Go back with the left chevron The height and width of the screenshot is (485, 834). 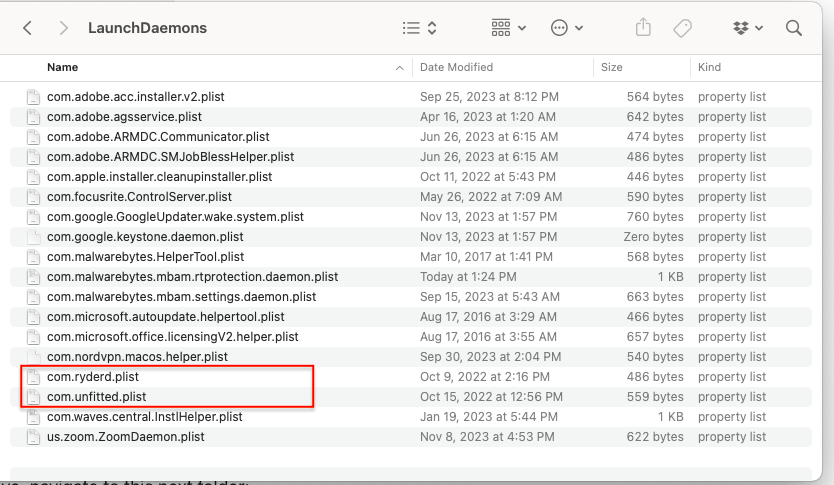(28, 28)
